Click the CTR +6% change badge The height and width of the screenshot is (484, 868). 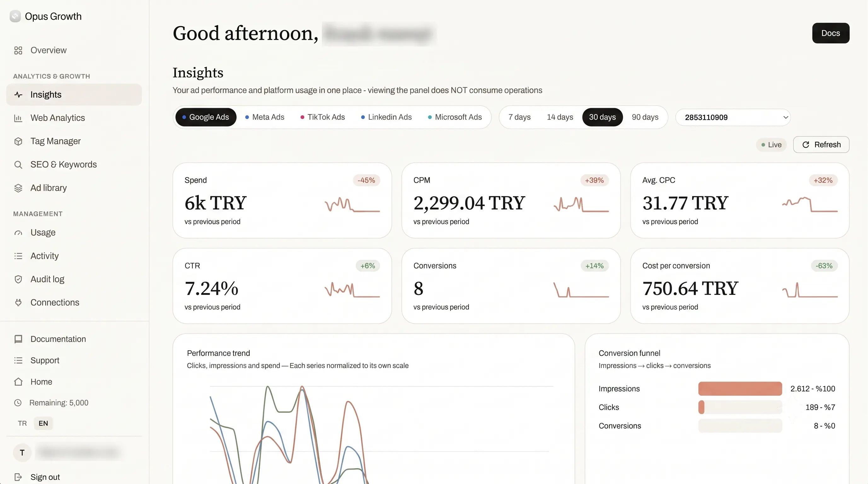click(367, 266)
